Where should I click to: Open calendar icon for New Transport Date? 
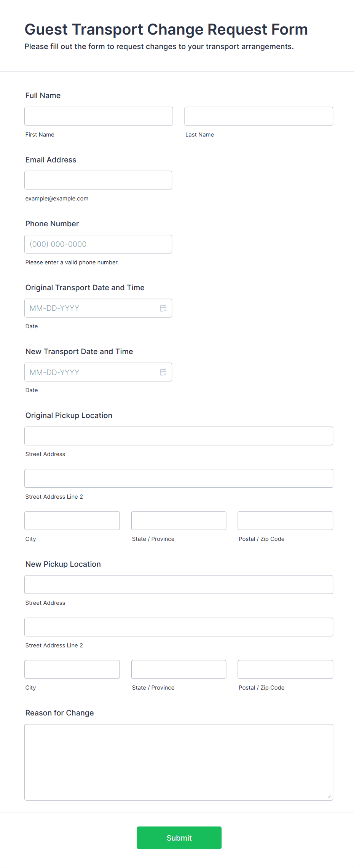point(163,372)
